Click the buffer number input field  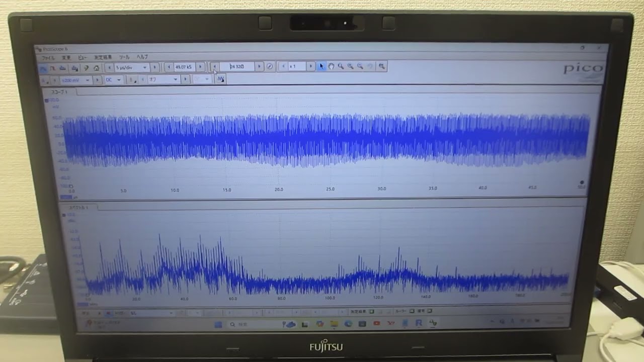[x=237, y=66]
